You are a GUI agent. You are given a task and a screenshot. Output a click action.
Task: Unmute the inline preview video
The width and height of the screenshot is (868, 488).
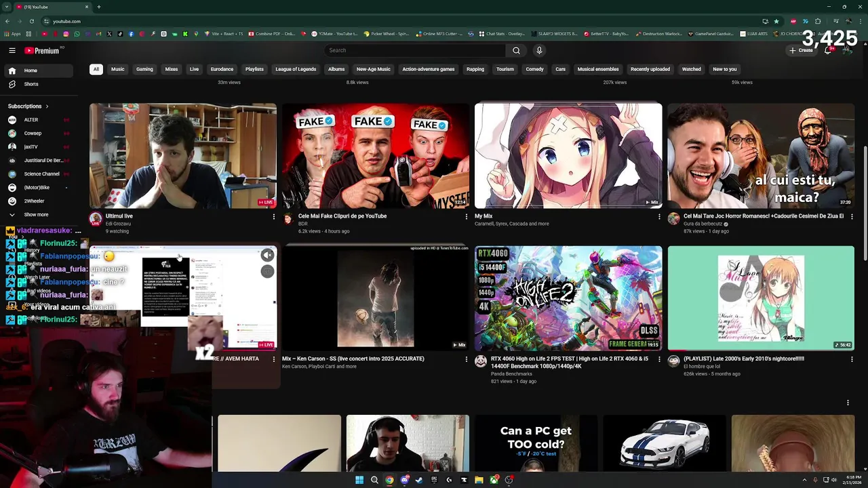(x=267, y=255)
